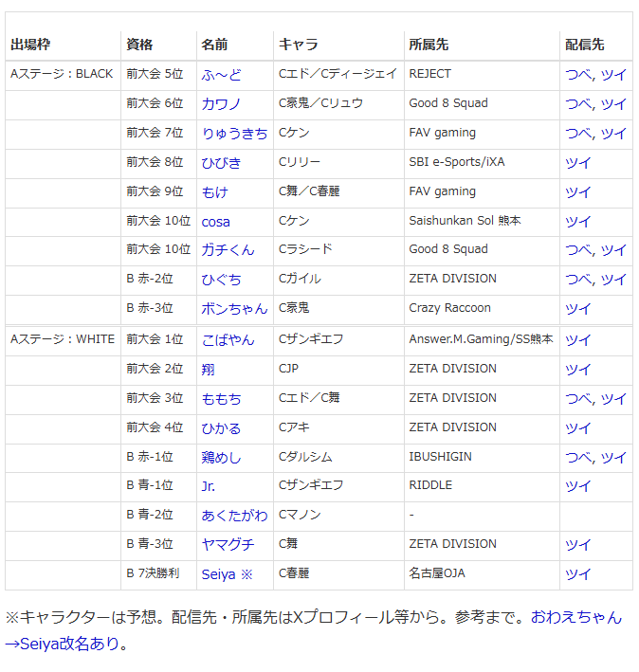This screenshot has height=672, width=639.
Task: Follow the ツイ link in ひぐち's row
Action: [613, 280]
